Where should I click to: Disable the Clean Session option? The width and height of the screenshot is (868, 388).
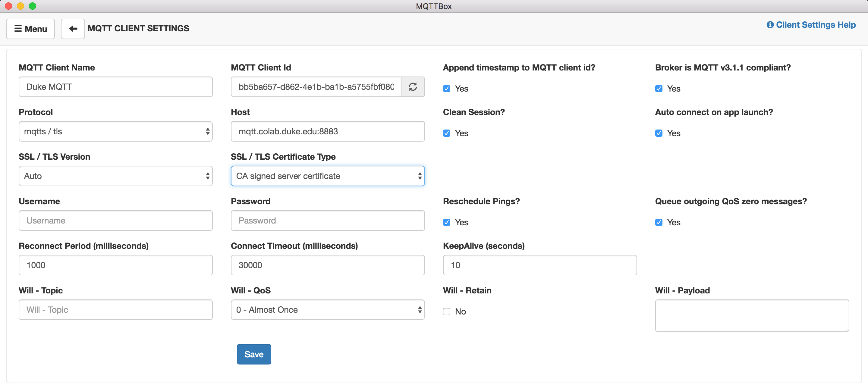coord(446,133)
